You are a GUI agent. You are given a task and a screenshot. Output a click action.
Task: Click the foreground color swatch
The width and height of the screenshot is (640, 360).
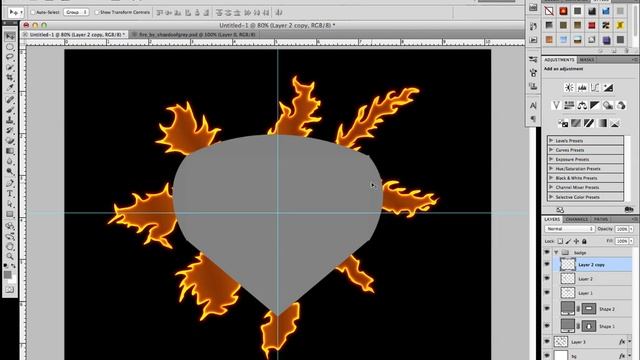click(x=8, y=275)
